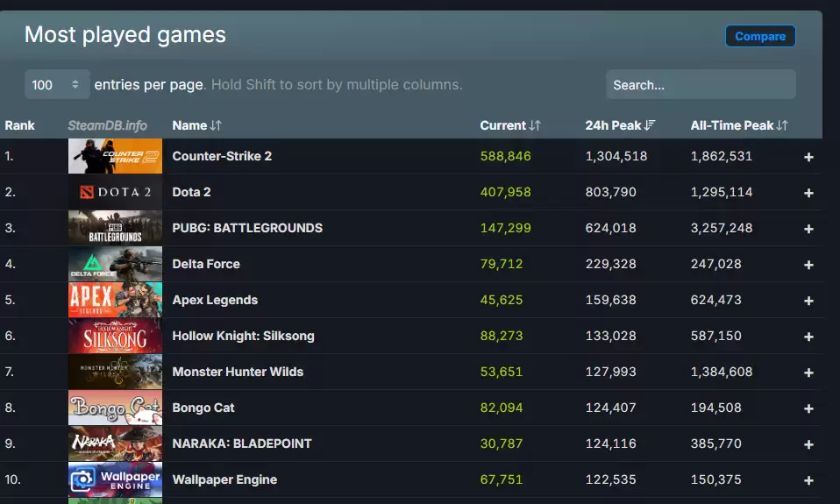Sort by the Current players column header
The height and width of the screenshot is (504, 840).
509,125
